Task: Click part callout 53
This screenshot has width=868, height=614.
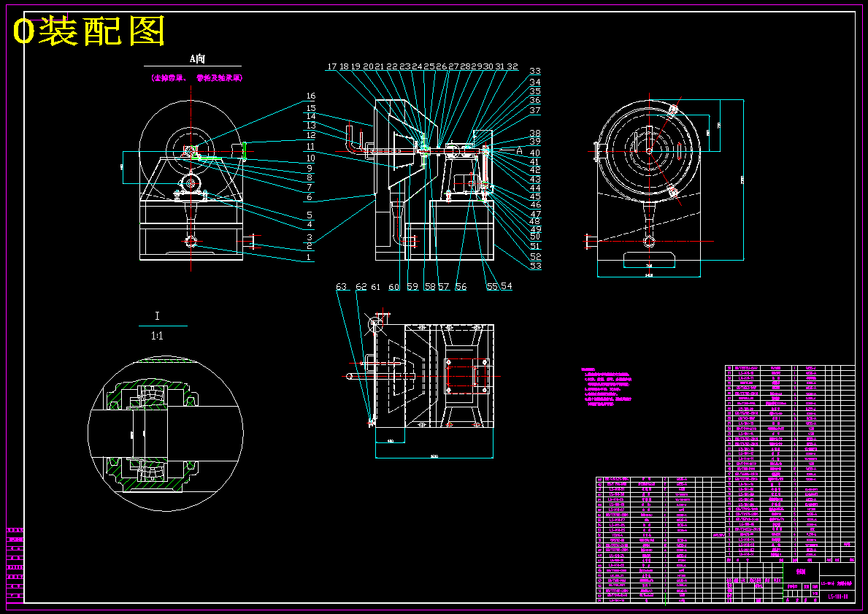Action: pos(535,266)
